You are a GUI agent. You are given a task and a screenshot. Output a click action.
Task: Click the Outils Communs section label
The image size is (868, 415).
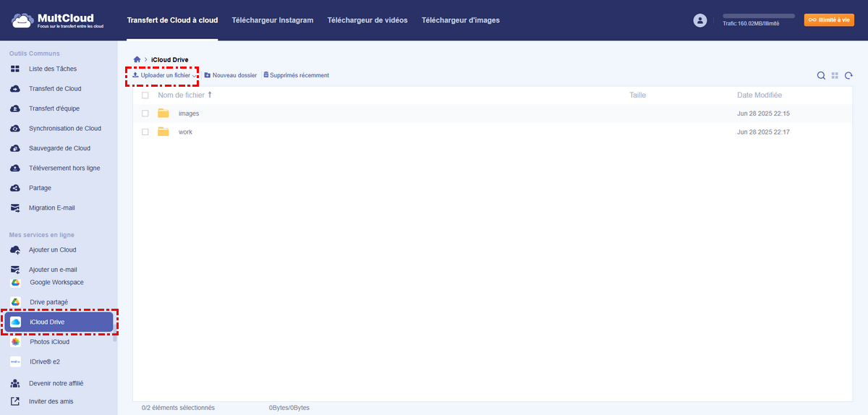[34, 54]
